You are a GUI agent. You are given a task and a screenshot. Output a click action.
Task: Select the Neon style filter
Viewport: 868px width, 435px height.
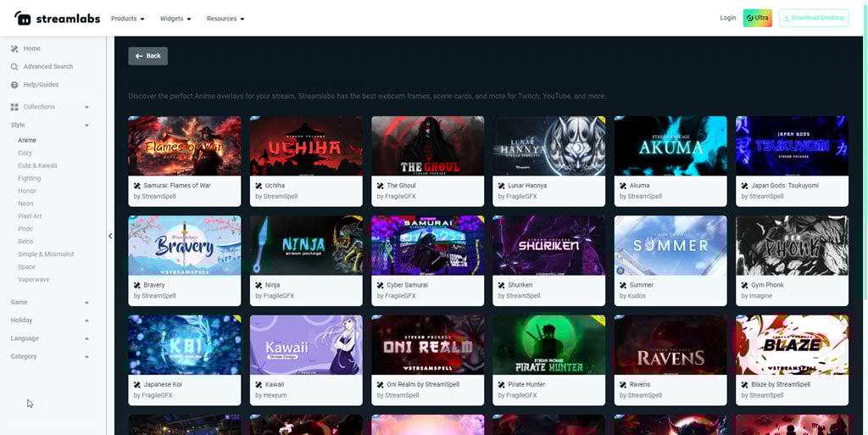(x=25, y=204)
